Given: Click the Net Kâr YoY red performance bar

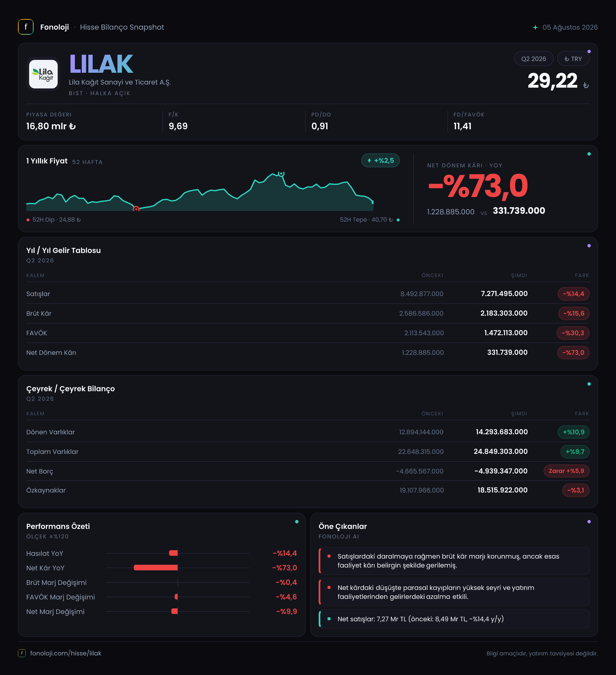Looking at the screenshot, I should click(x=156, y=568).
